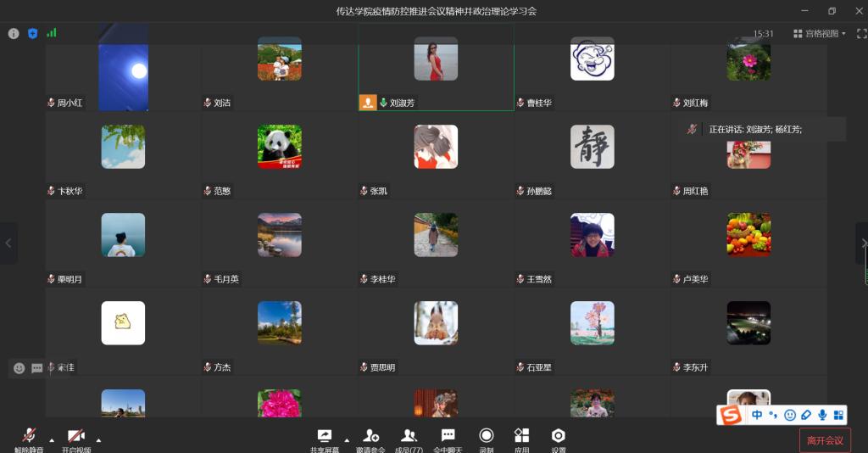
Task: Open the 设置 settings
Action: pyautogui.click(x=559, y=441)
